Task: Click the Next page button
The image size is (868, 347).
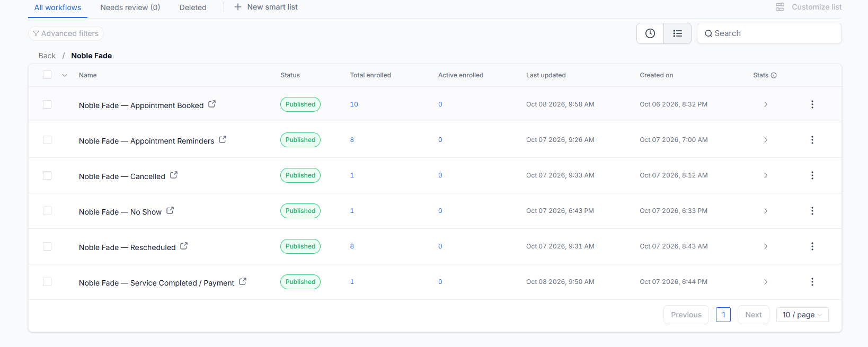Action: point(754,315)
